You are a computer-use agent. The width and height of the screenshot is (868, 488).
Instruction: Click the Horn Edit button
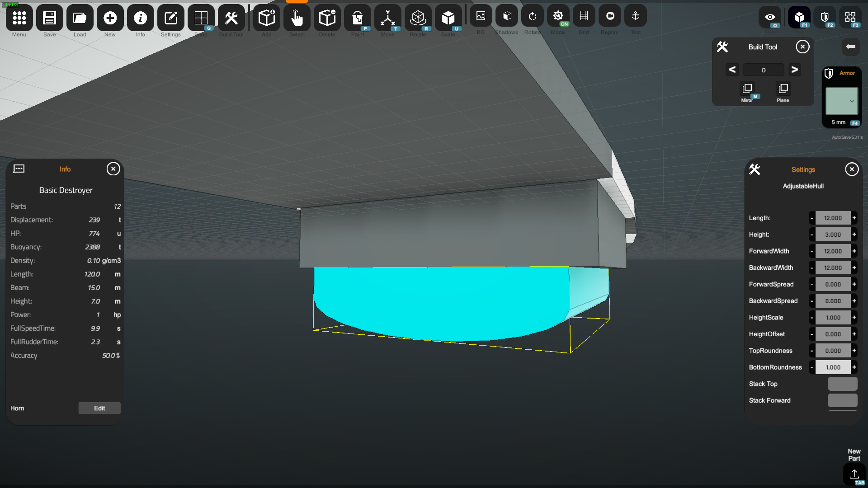(99, 408)
